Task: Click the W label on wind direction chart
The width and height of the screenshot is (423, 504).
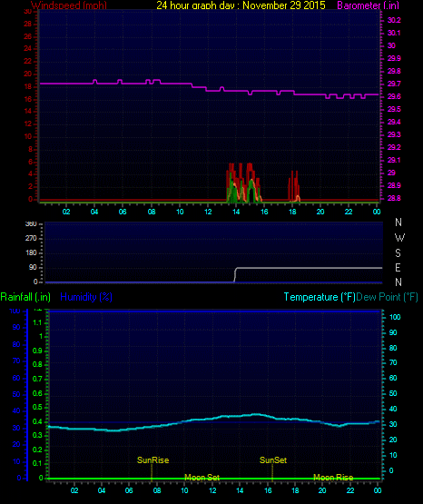Action: point(399,238)
